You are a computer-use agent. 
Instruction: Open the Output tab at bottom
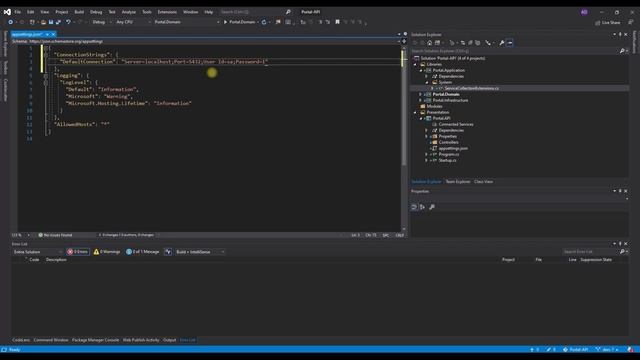[169, 340]
